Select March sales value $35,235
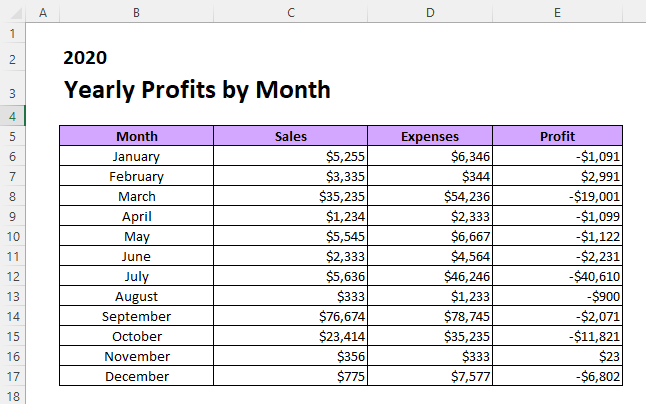646x404 pixels. coord(290,196)
